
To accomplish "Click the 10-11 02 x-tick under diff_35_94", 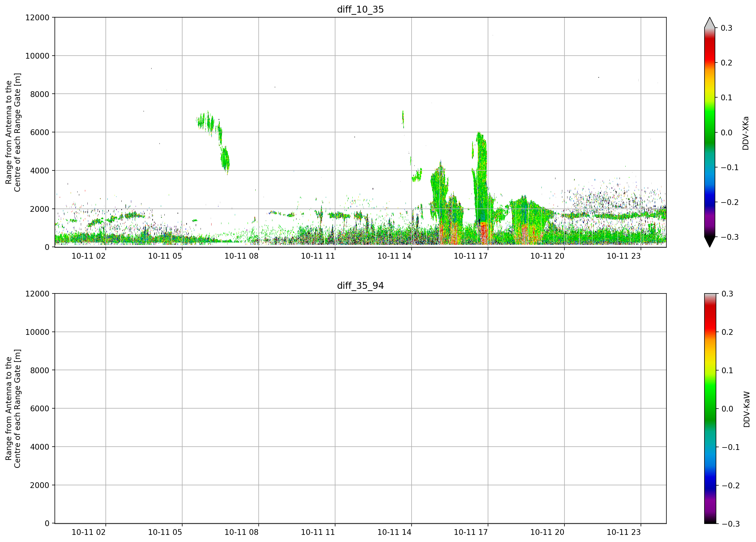I will 89,532.
